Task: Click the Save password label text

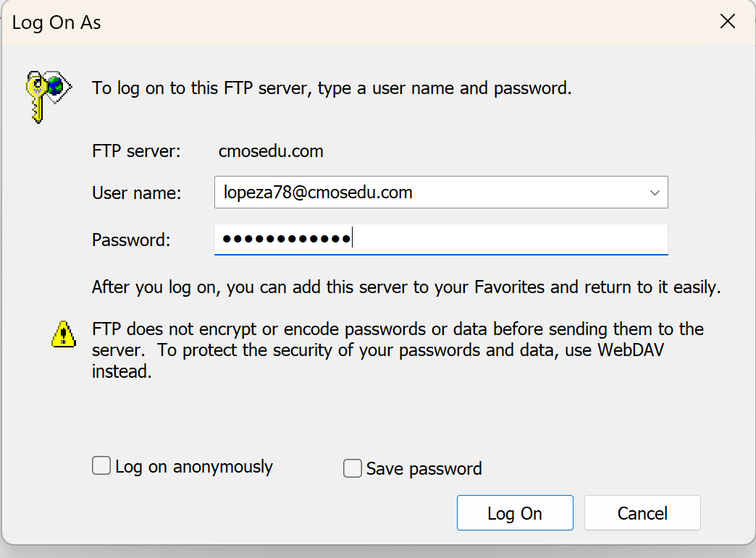Action: point(424,469)
